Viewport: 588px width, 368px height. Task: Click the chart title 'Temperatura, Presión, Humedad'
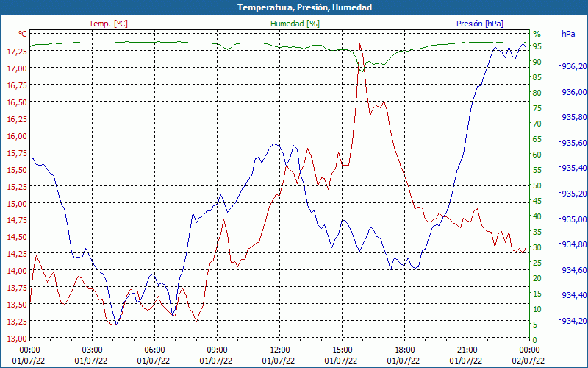(304, 7)
